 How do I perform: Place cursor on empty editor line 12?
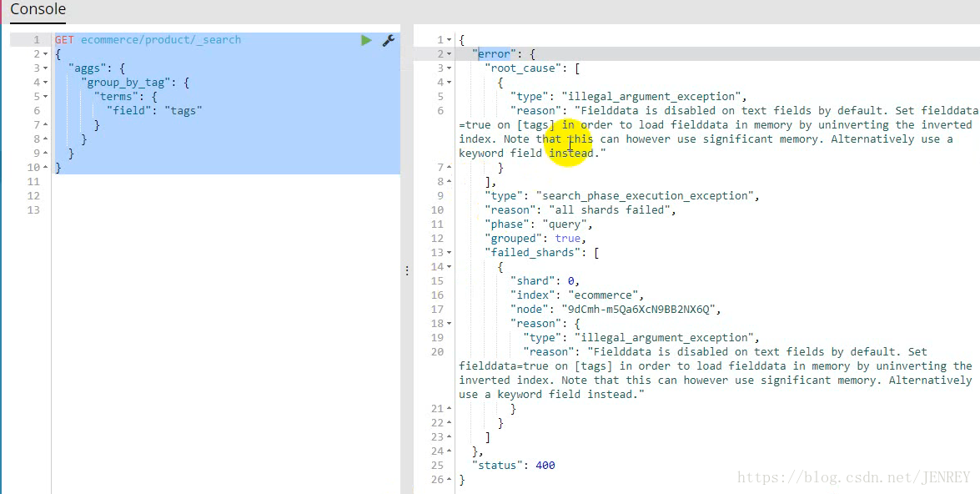pos(225,196)
